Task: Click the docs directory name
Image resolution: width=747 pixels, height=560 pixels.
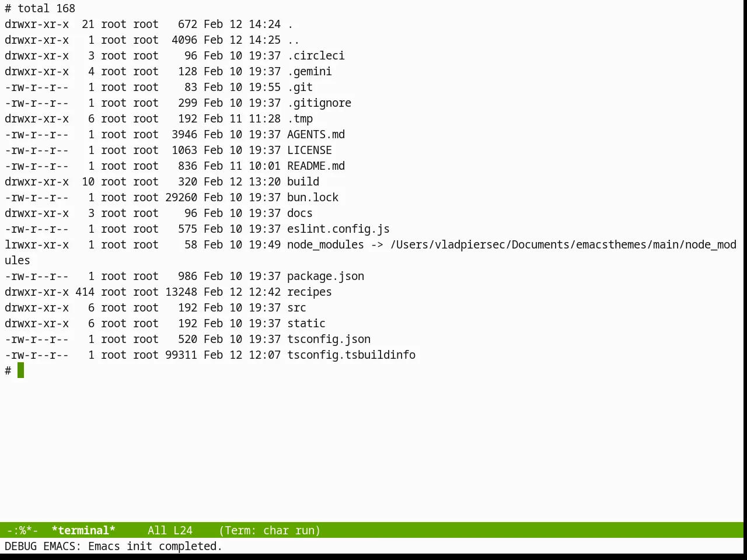Action: (x=300, y=213)
